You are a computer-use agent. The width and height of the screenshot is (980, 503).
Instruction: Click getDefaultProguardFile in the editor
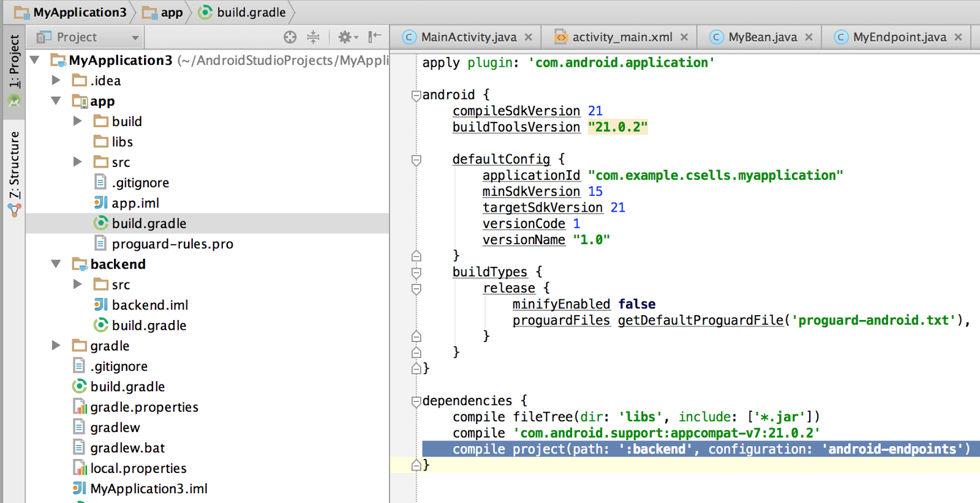701,320
